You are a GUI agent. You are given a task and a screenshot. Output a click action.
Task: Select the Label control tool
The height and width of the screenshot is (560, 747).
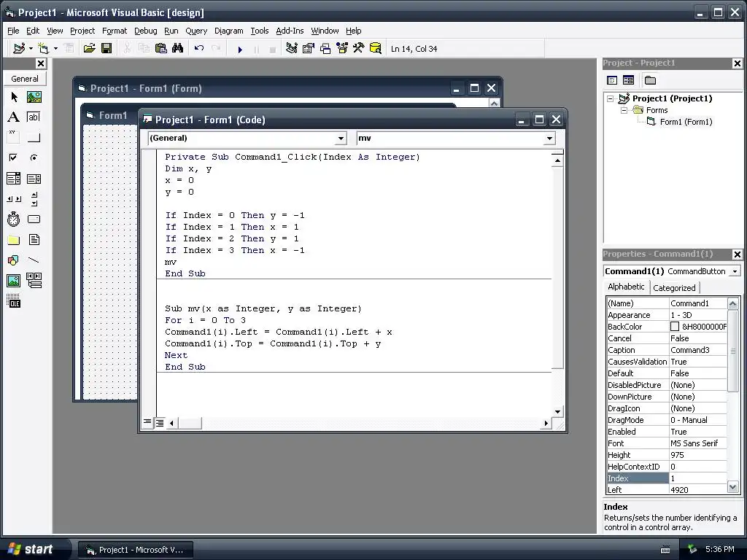click(x=14, y=117)
